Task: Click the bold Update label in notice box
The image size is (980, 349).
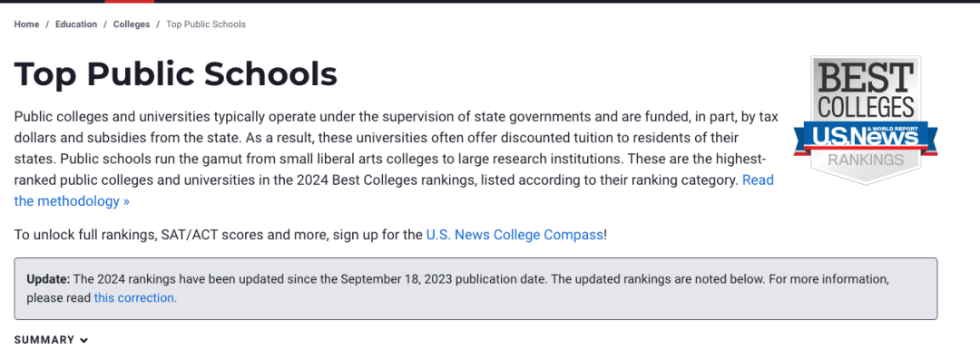Action: pos(48,278)
